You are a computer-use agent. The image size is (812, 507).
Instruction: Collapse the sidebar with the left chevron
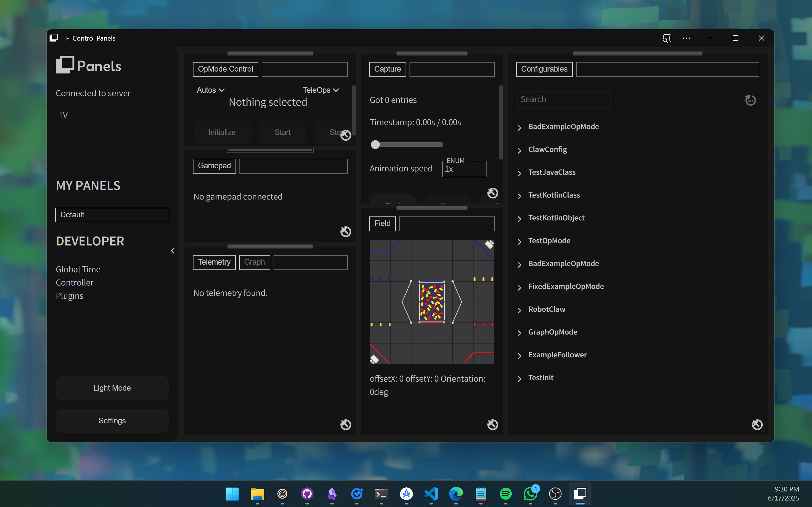[173, 251]
